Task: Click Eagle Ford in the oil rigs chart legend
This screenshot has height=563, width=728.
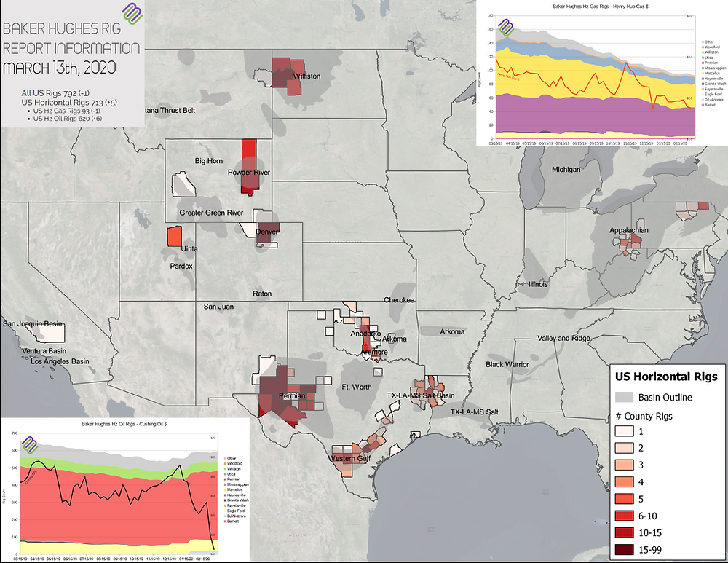Action: [x=234, y=511]
